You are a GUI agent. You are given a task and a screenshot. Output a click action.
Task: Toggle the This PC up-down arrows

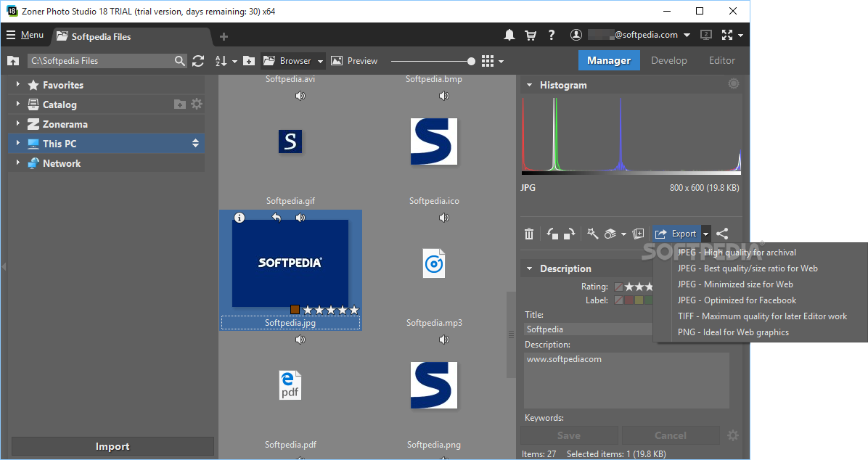point(195,144)
